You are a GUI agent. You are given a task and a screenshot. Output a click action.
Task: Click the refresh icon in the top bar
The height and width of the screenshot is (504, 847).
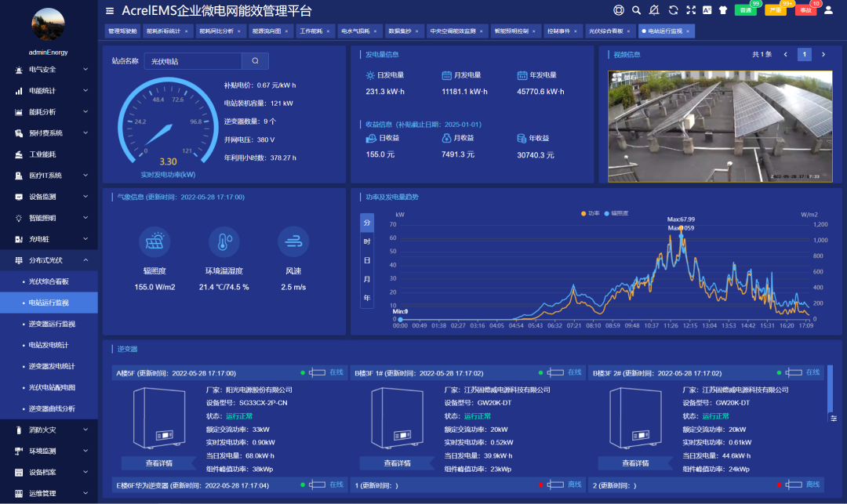pos(674,10)
